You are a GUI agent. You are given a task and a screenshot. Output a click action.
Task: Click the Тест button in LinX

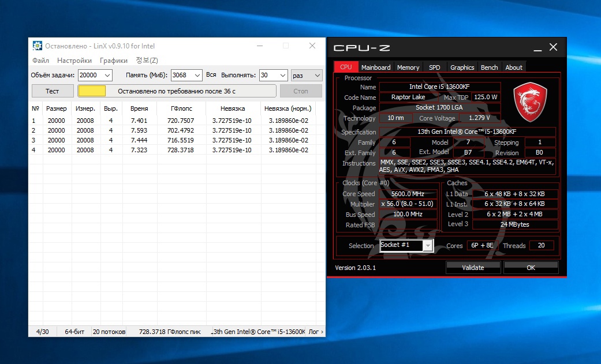click(52, 91)
